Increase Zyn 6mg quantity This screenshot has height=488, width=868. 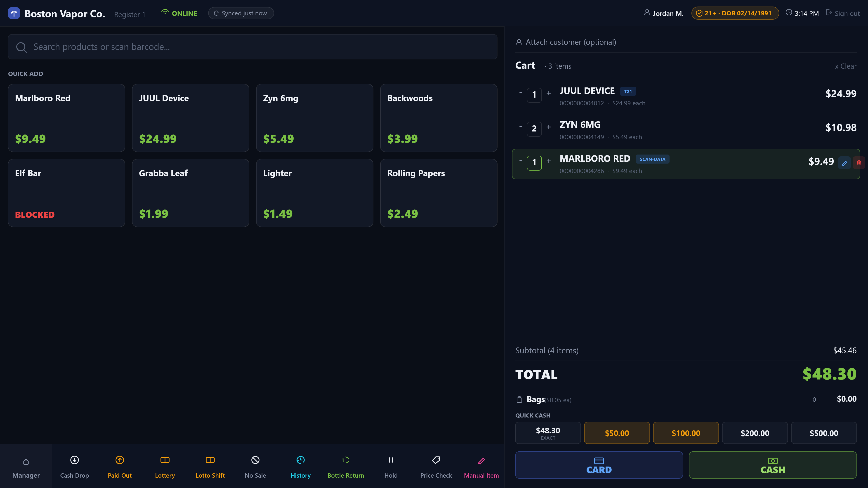point(549,127)
